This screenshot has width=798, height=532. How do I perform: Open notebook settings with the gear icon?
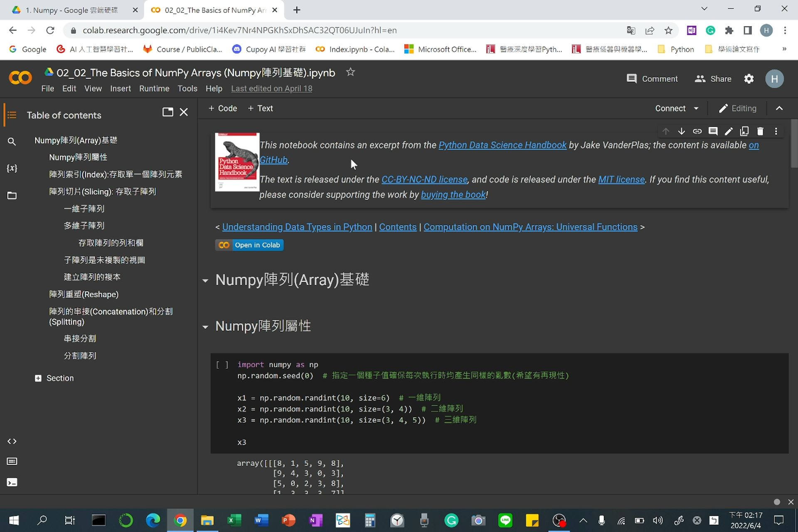[x=749, y=79]
